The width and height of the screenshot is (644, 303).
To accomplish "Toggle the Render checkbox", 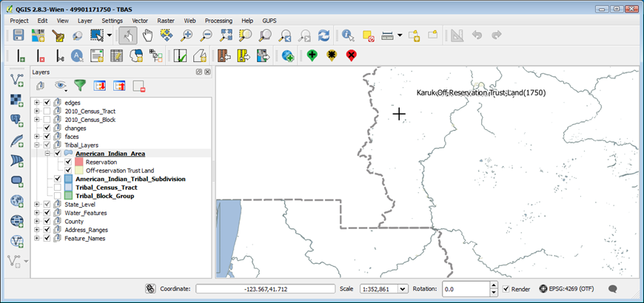I will click(506, 289).
